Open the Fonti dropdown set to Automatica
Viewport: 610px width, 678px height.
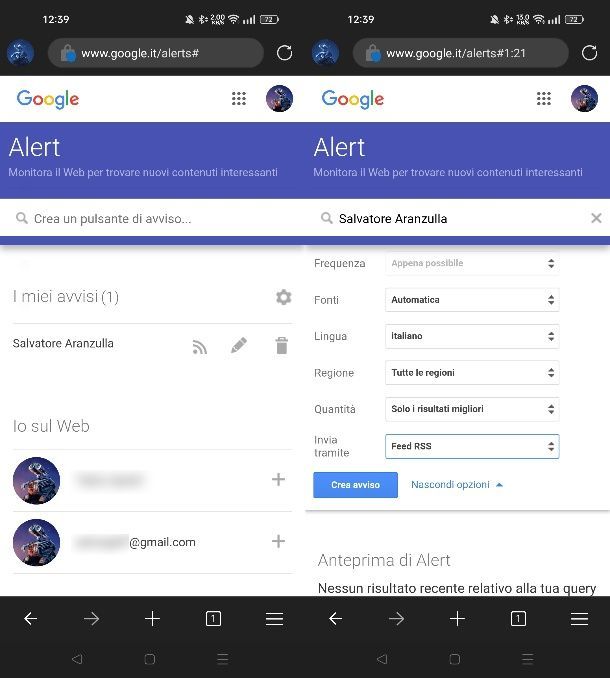(x=472, y=300)
